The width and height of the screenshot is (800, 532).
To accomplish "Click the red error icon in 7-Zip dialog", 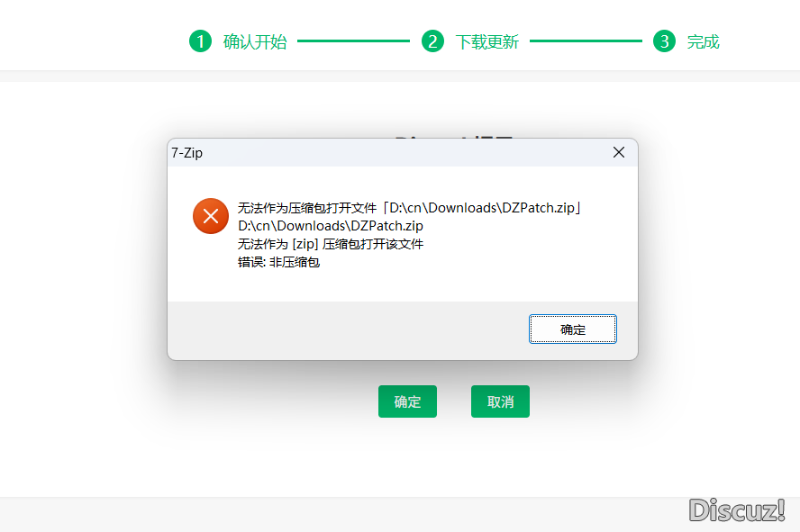I will pyautogui.click(x=210, y=216).
